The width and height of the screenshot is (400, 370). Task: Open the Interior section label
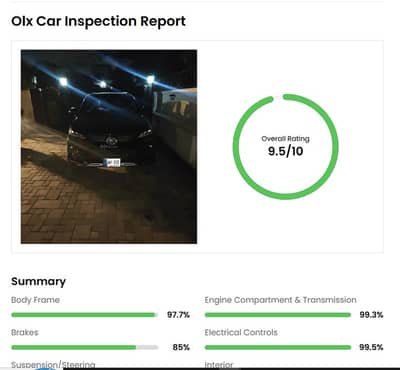219,364
